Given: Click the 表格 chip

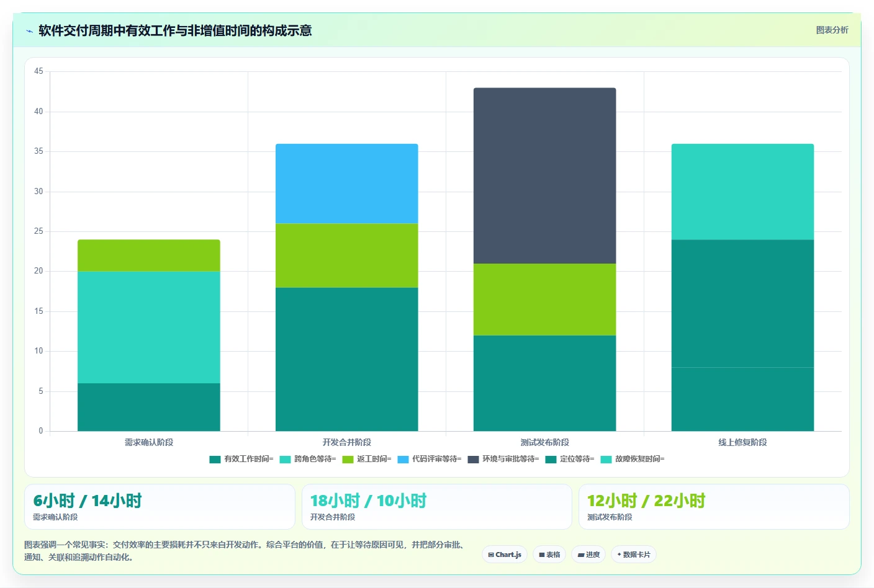Looking at the screenshot, I should point(549,555).
